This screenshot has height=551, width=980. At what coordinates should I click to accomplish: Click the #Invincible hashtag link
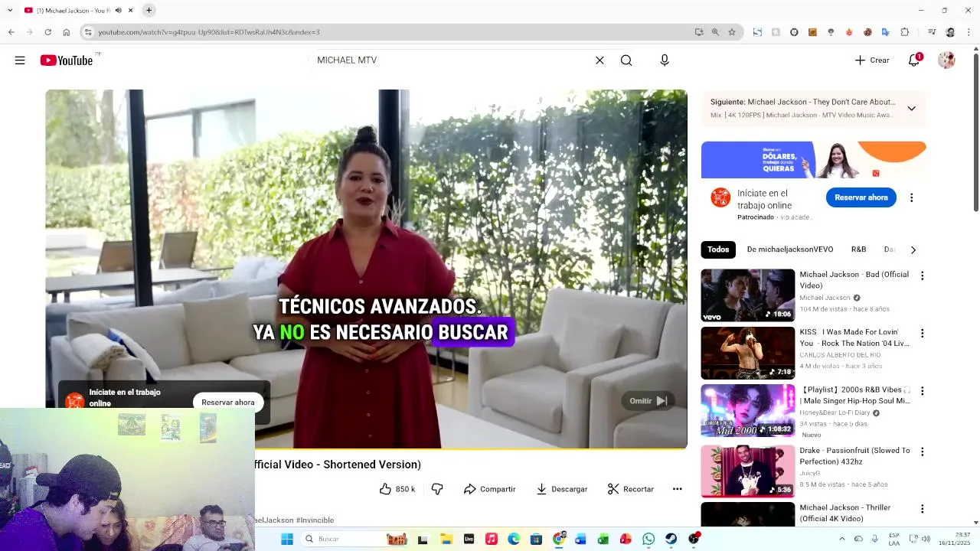[x=315, y=520]
